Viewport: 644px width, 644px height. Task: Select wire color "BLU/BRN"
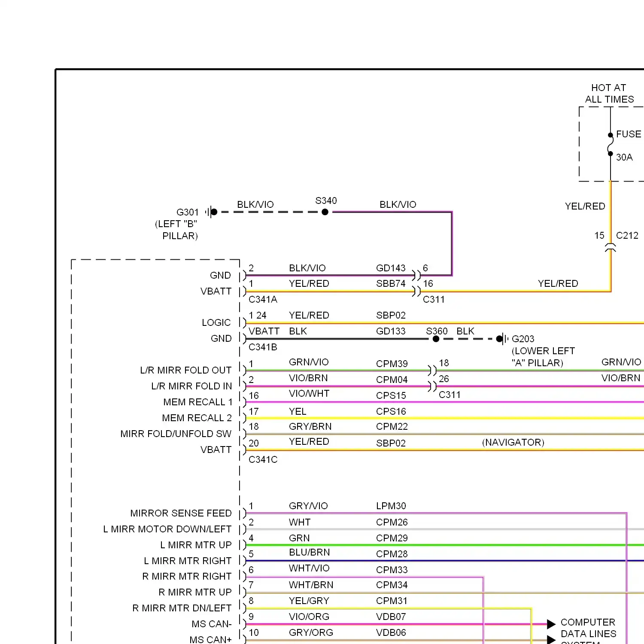309,552
